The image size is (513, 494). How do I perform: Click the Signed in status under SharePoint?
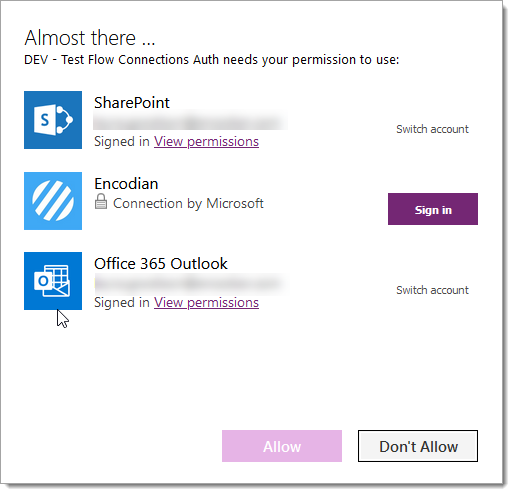click(x=122, y=142)
